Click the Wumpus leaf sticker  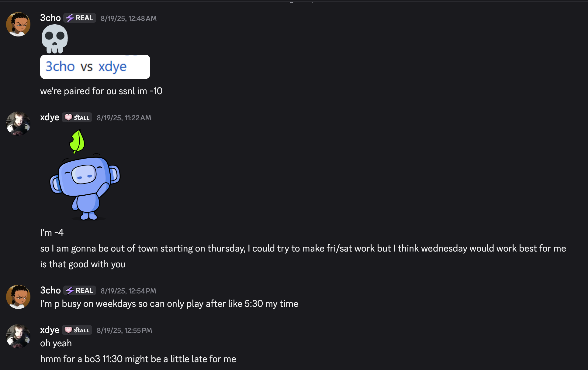(x=85, y=175)
